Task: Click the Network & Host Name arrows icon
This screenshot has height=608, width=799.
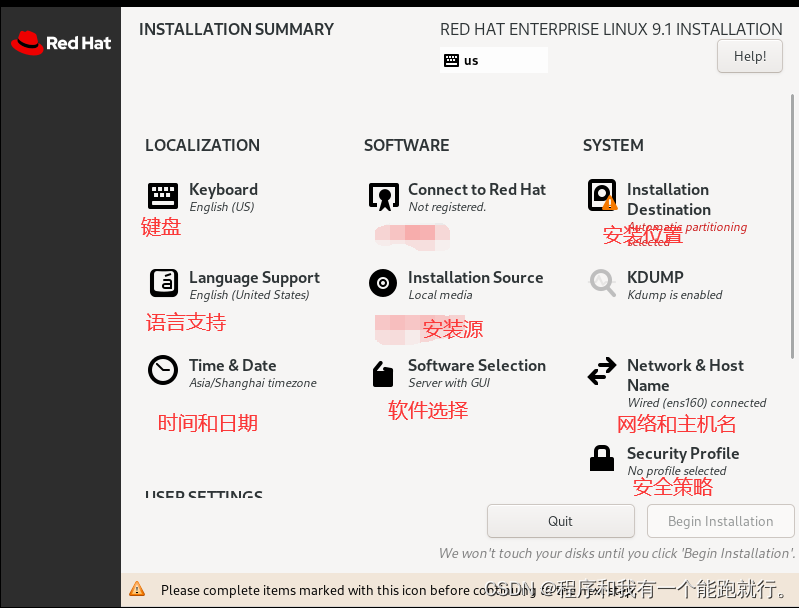Action: 602,371
